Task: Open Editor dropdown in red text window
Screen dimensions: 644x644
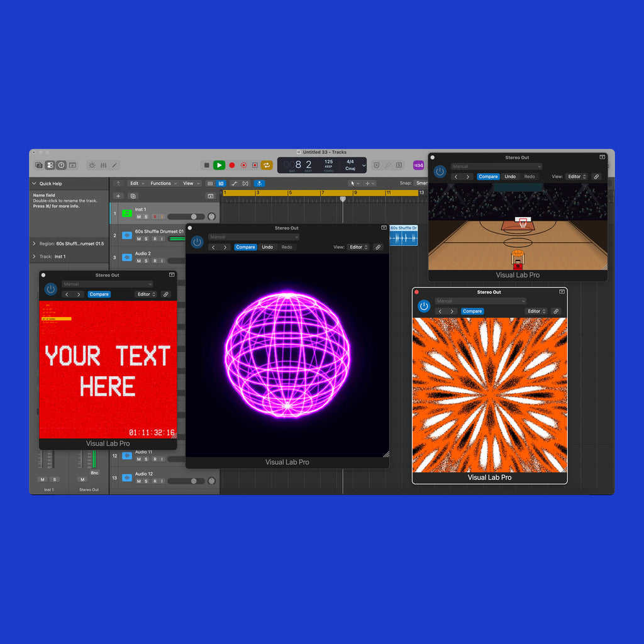Action: pos(146,294)
